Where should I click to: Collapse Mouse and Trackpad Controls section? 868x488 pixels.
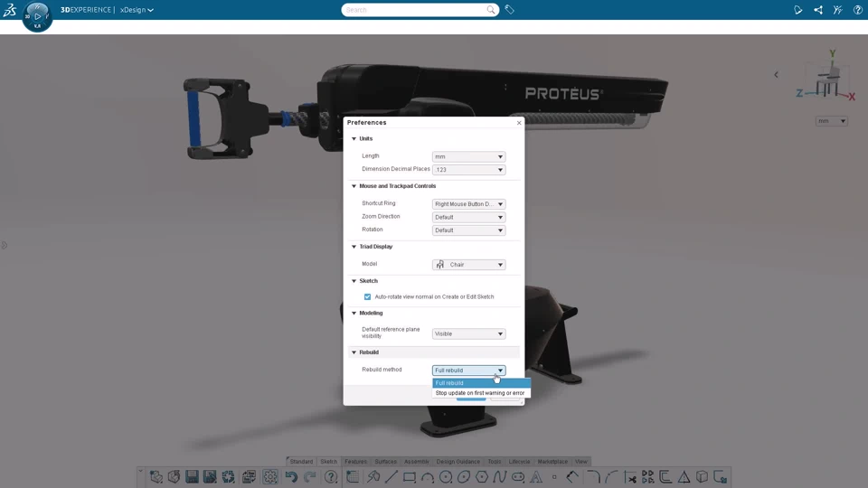[x=354, y=186]
